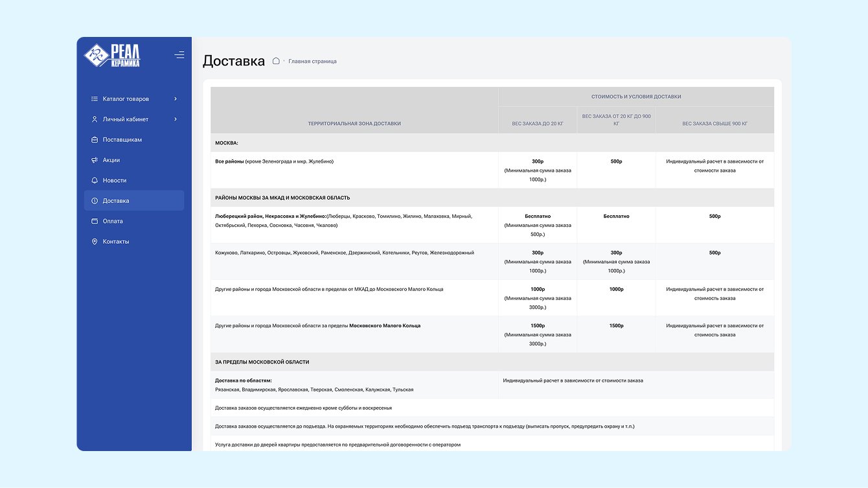Click the 1000р price in 20–900 кг column
Image resolution: width=868 pixels, height=488 pixels.
click(x=616, y=289)
